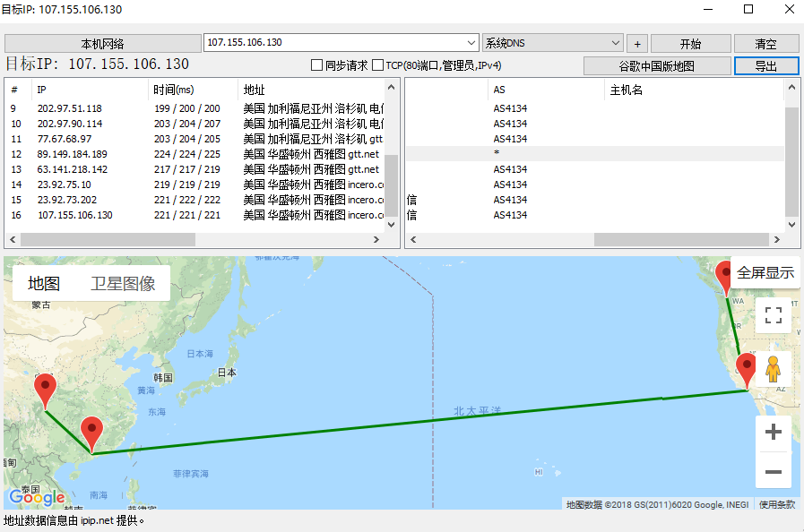Click time value 199 / 200 / 200
Screen dimensions: 804x532
tap(187, 108)
